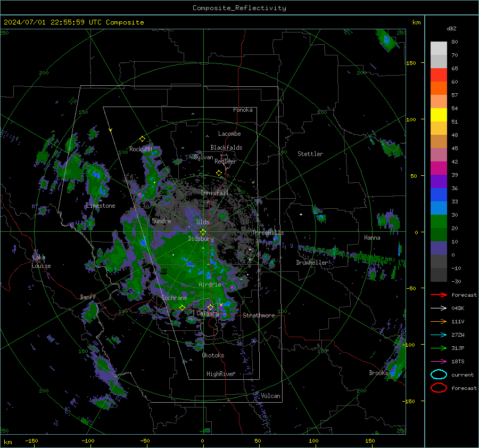Click the Drumheller city label
Viewport: 479px width, 448px height.
click(x=312, y=263)
